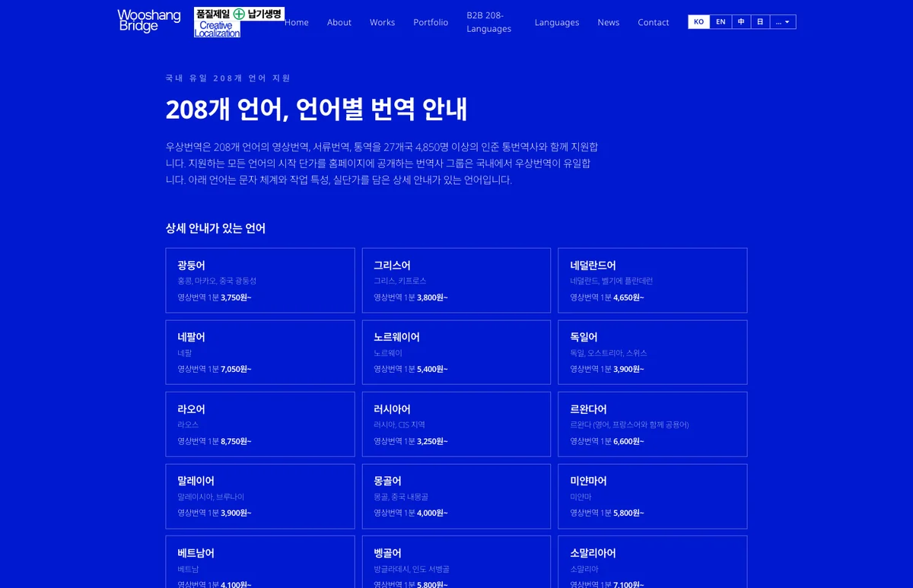The image size is (913, 588).
Task: Click the heading 208개 언어, 언어별 번역 안내
Action: click(x=317, y=110)
